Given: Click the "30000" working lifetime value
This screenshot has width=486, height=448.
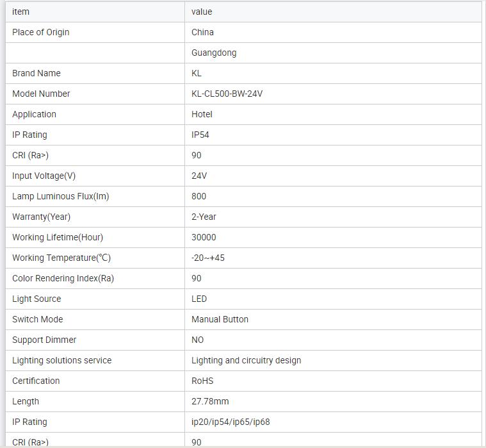Looking at the screenshot, I should (x=204, y=237).
